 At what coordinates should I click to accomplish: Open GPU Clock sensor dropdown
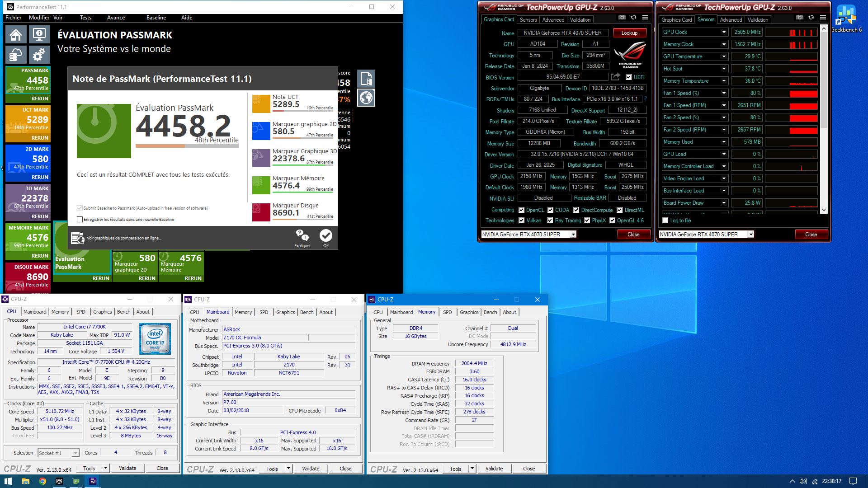pos(724,32)
